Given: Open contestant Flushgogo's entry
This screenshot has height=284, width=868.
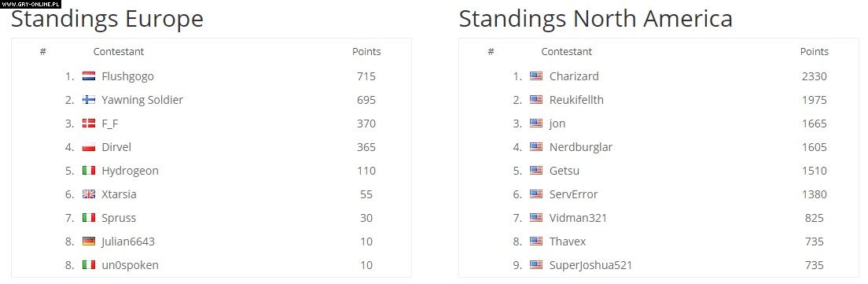Looking at the screenshot, I should tap(128, 76).
